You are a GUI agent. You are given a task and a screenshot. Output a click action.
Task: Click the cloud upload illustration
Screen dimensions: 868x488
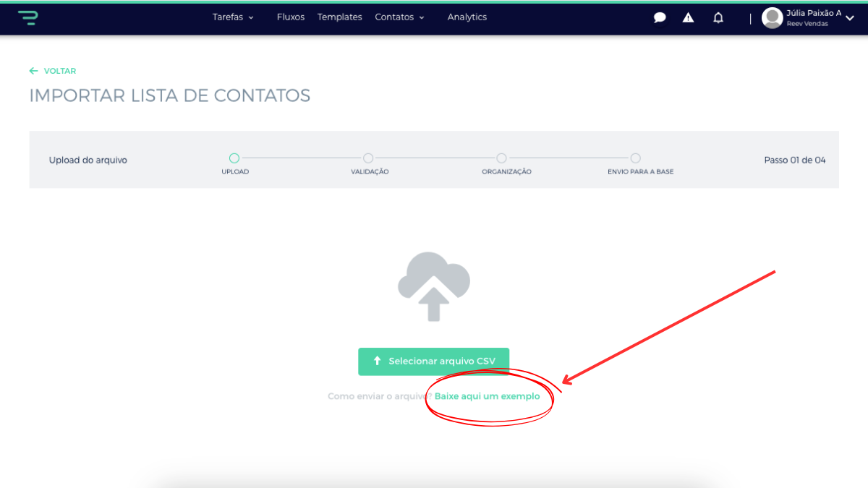click(x=434, y=286)
